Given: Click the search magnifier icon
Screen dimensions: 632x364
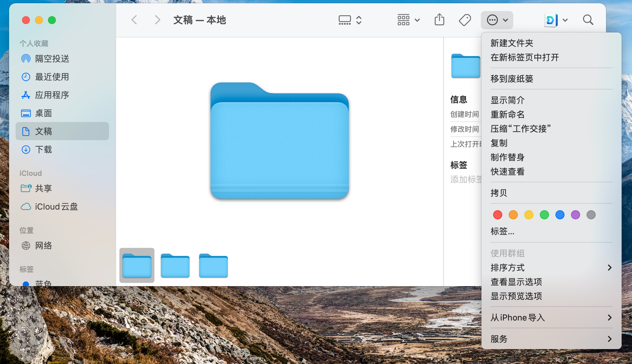Looking at the screenshot, I should click(588, 20).
